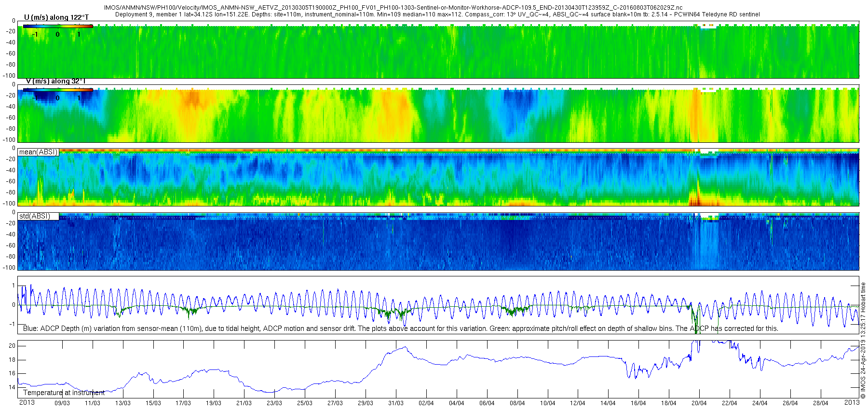
Task: Click the 2013 year label at the left end
Action: click(x=27, y=403)
